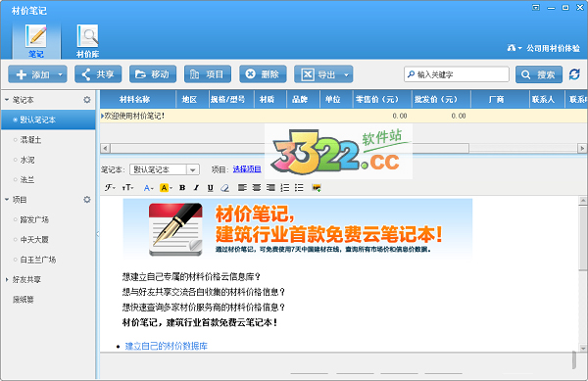This screenshot has width=588, height=381.
Task: Collapse the 项目 tree section
Action: (7, 199)
